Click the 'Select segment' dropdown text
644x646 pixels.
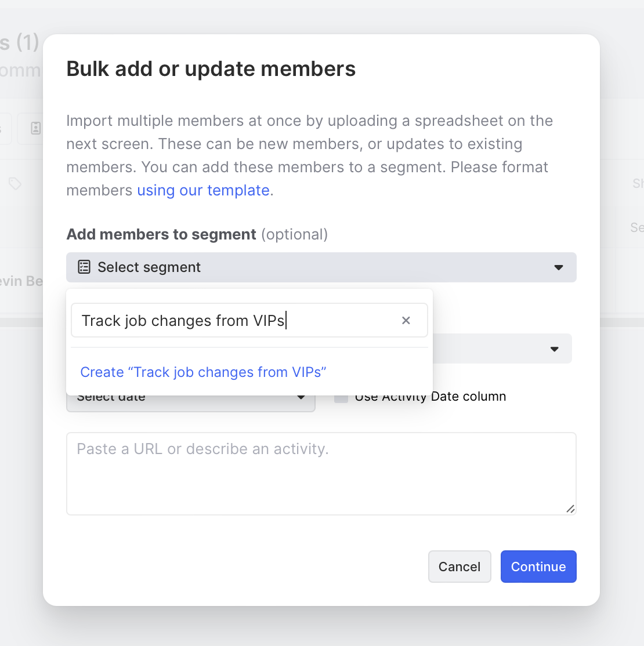[149, 267]
